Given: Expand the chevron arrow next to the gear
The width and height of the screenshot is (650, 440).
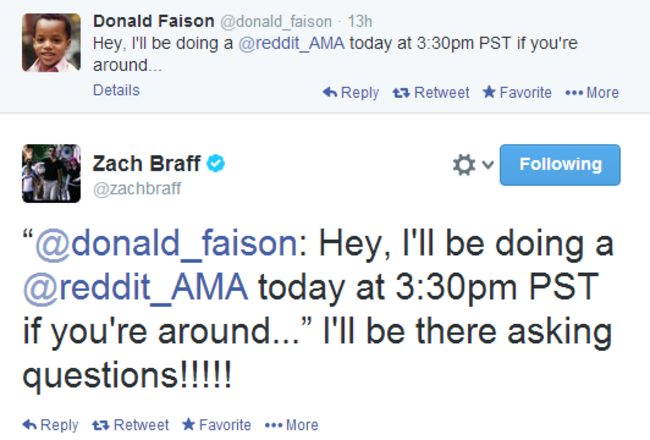Looking at the screenshot, I should 488,165.
